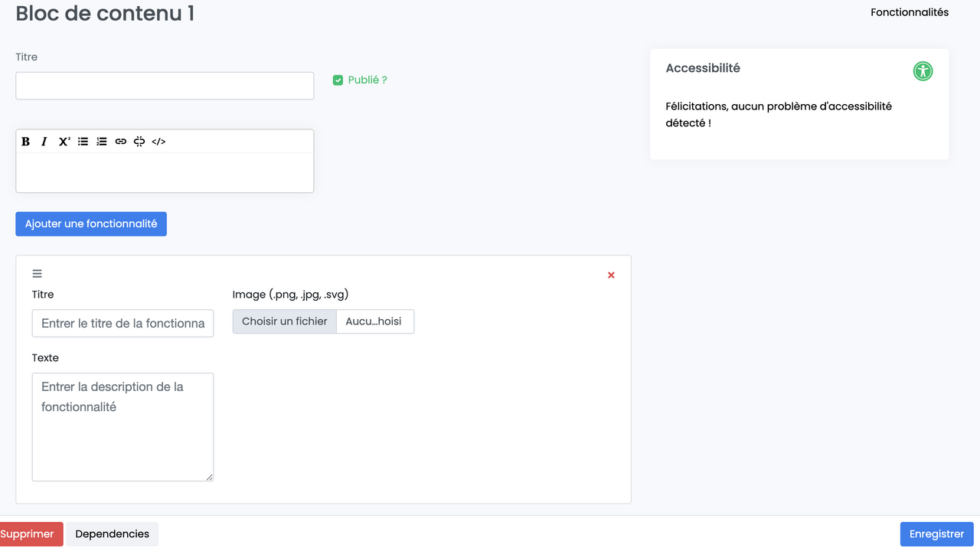Open the Fonctionnalités tab
Image resolution: width=980 pixels, height=551 pixels.
click(x=909, y=12)
